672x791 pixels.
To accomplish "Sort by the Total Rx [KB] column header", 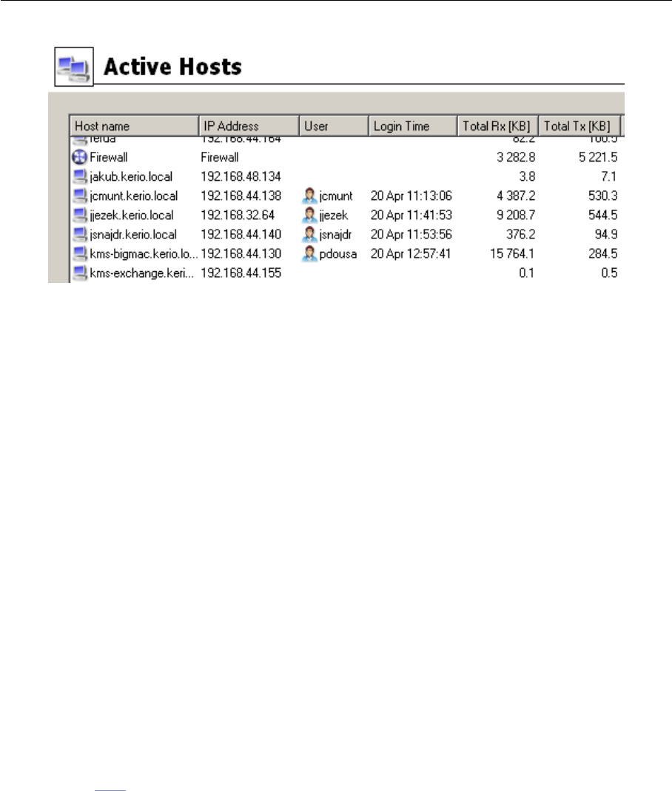I will point(497,126).
